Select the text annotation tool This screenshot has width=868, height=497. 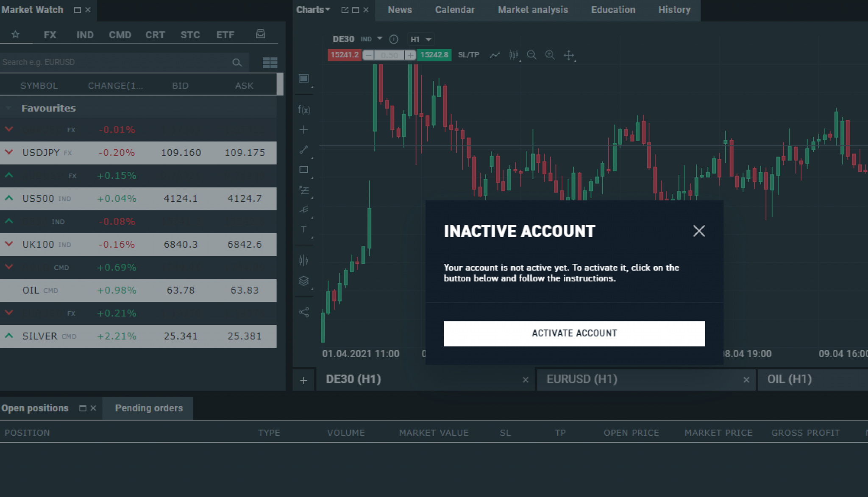click(303, 229)
